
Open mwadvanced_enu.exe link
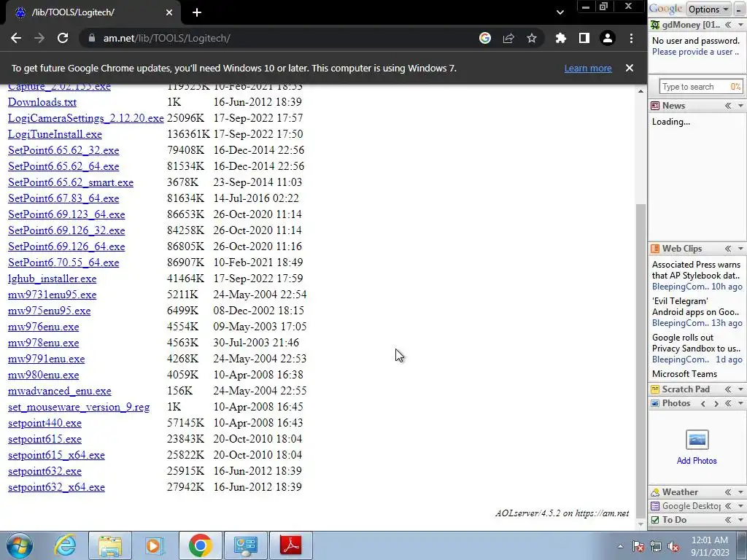[x=60, y=391]
